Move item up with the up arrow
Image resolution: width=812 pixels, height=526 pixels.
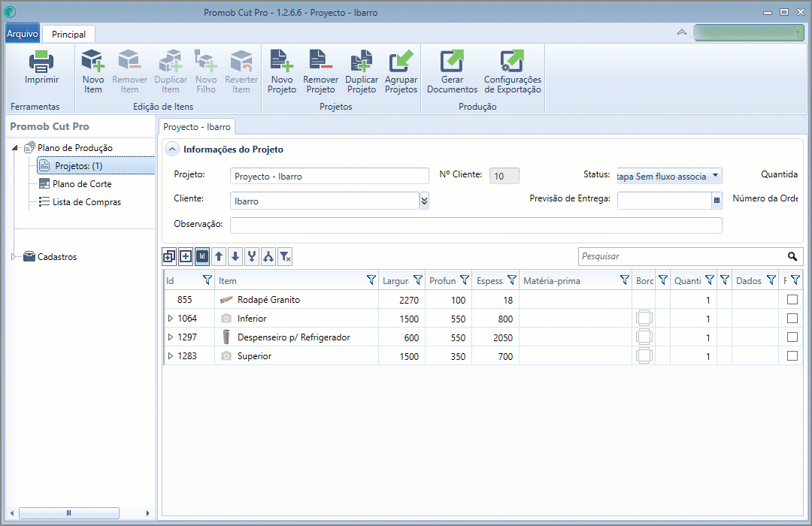click(x=219, y=256)
